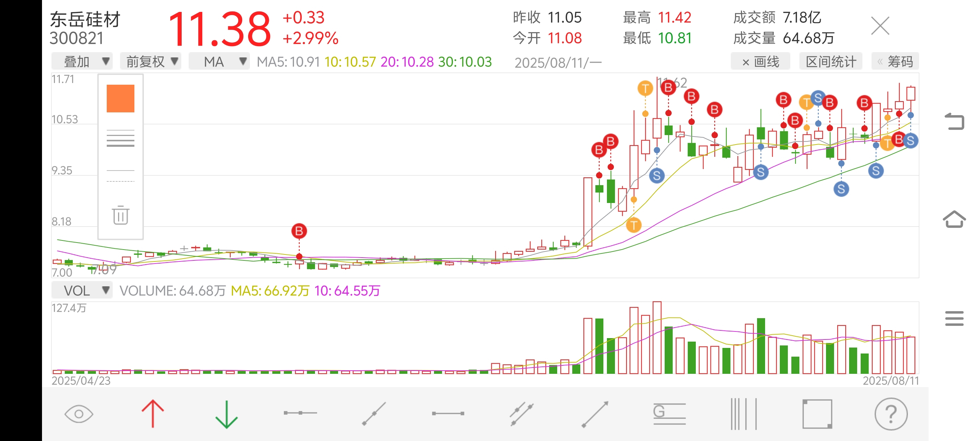Toggle drawing visibility with the eye icon
This screenshot has width=980, height=441.
pyautogui.click(x=79, y=414)
